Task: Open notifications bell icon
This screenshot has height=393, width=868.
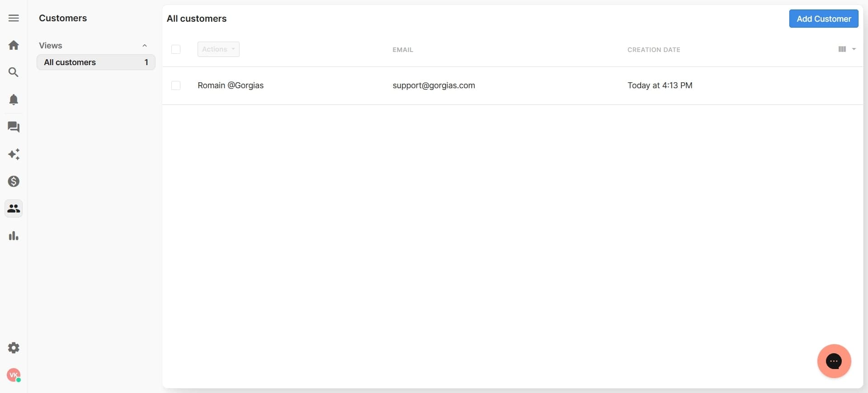Action: [14, 99]
